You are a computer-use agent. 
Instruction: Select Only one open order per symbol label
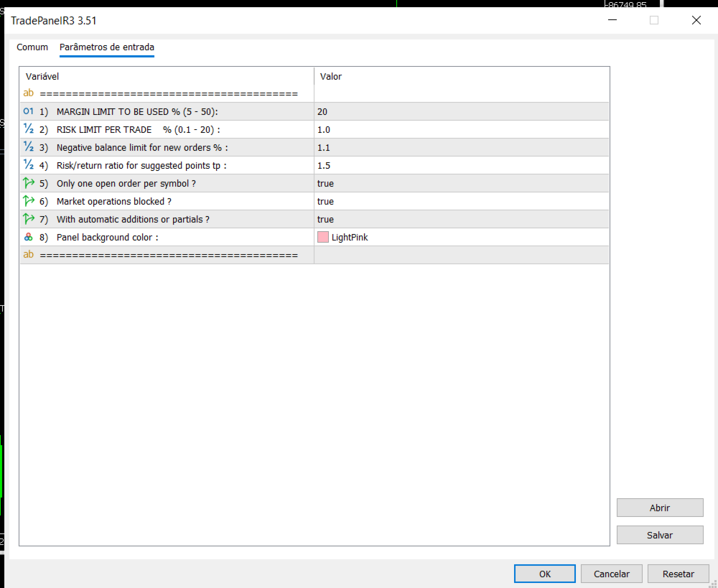[126, 183]
